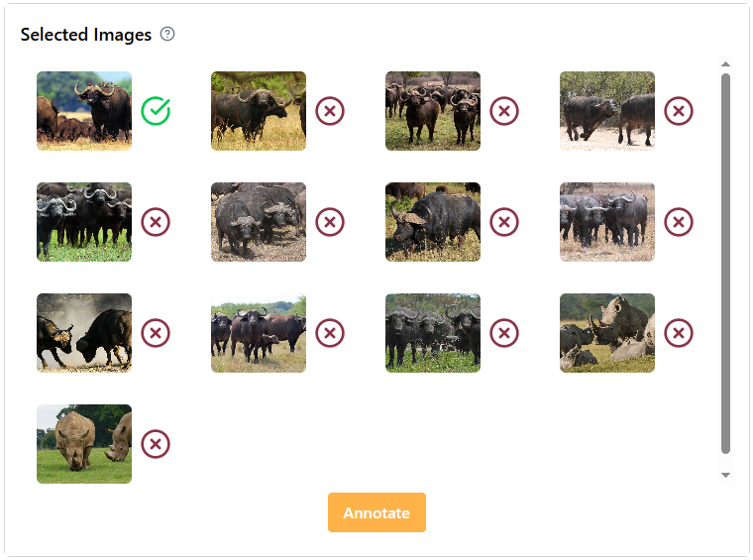The height and width of the screenshot is (560, 753).
Task: Toggle red X beside fighting buffalo image
Action: (156, 333)
